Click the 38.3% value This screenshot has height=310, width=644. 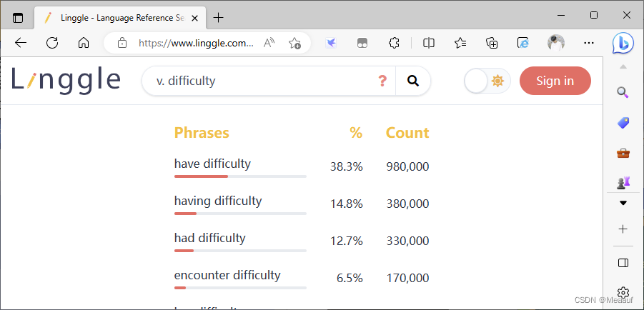point(346,166)
